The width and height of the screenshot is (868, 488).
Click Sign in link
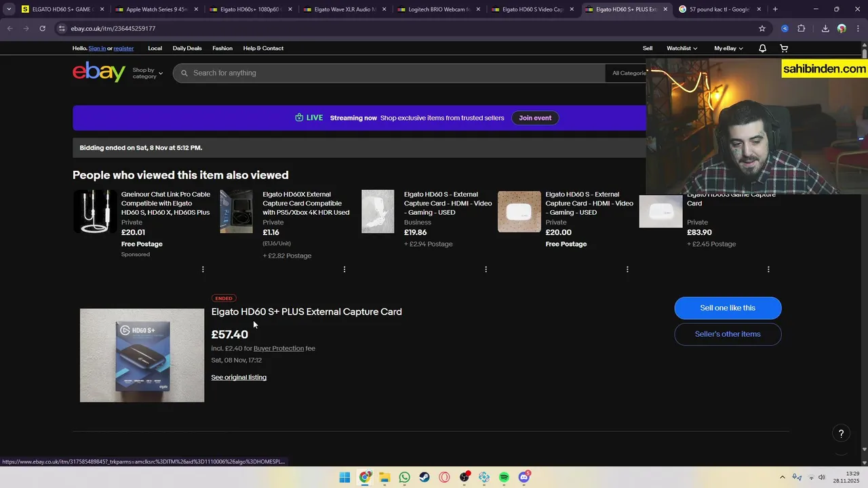pos(97,48)
